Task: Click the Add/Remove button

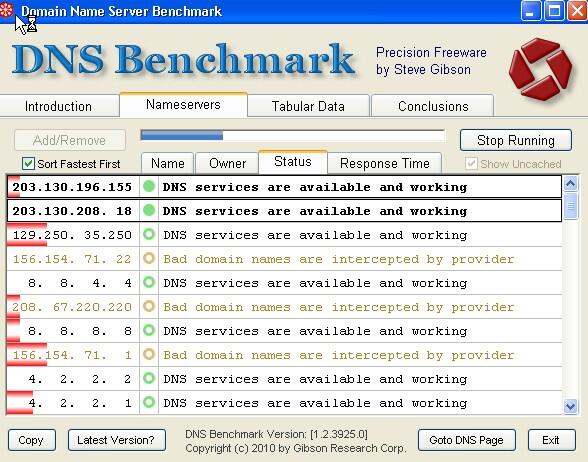Action: pyautogui.click(x=70, y=140)
